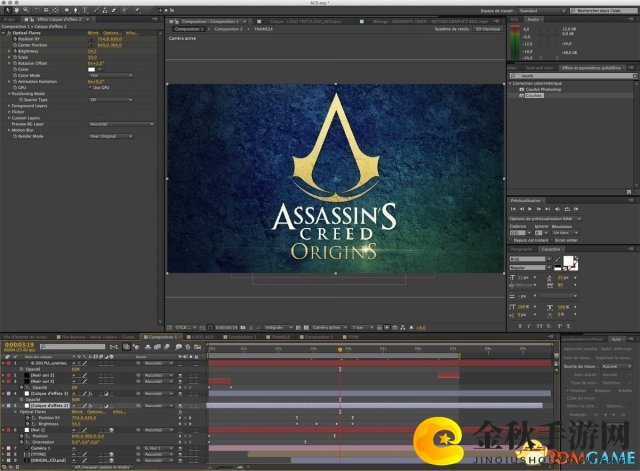This screenshot has height=471, width=640.
Task: Open Preview BG Layer dropdown
Action: click(122, 124)
